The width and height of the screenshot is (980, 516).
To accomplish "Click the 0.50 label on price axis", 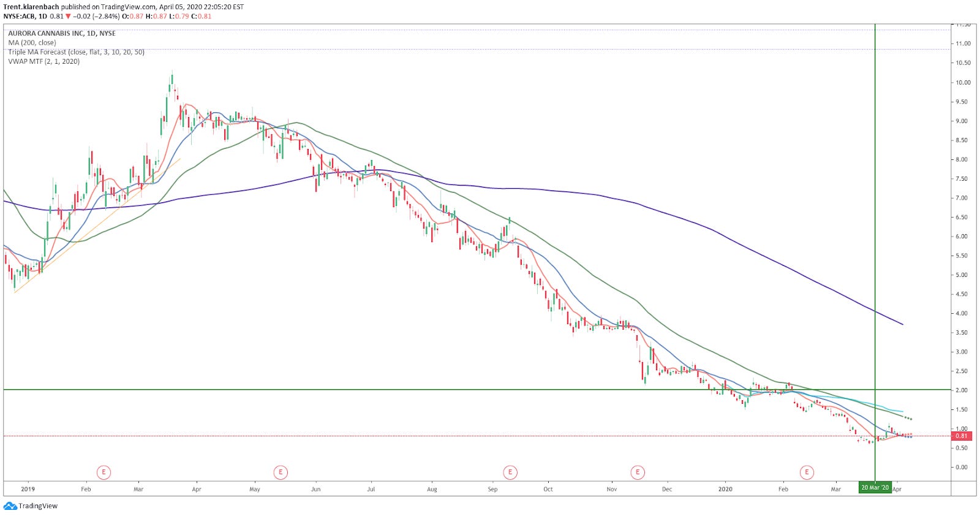I will point(962,448).
